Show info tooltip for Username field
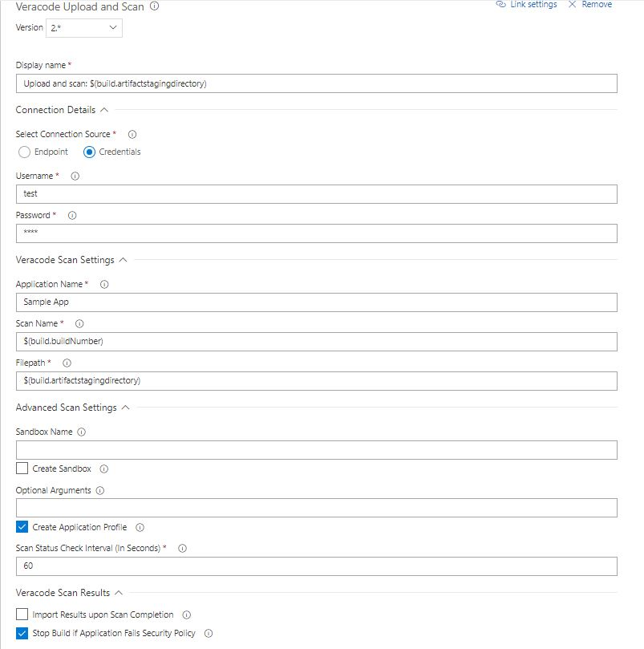 75,176
